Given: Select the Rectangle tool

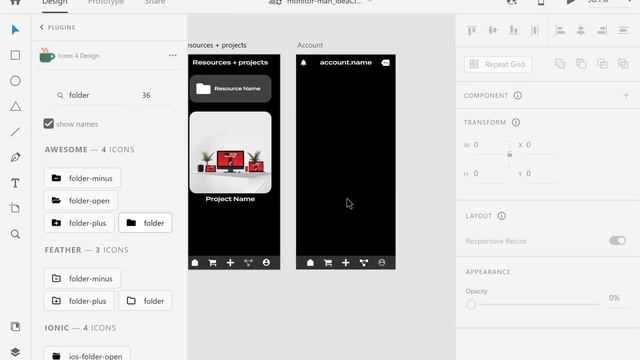Looking at the screenshot, I should point(16,55).
